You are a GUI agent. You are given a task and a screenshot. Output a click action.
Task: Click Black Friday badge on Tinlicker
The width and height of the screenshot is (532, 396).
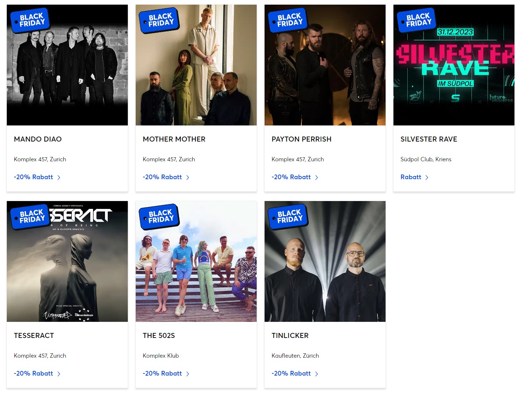288,216
